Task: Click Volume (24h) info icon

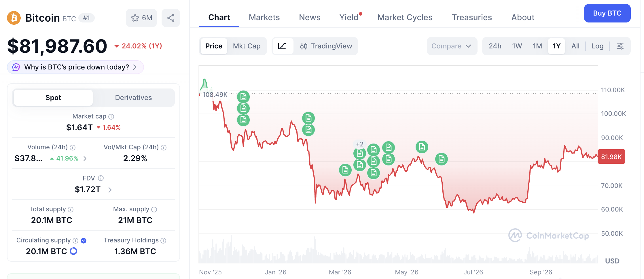Action: 73,148
